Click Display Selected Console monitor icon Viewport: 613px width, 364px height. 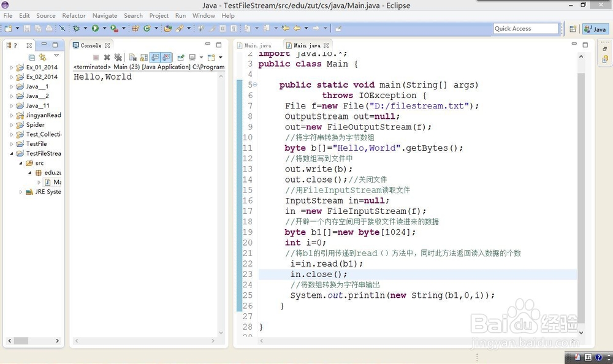192,58
